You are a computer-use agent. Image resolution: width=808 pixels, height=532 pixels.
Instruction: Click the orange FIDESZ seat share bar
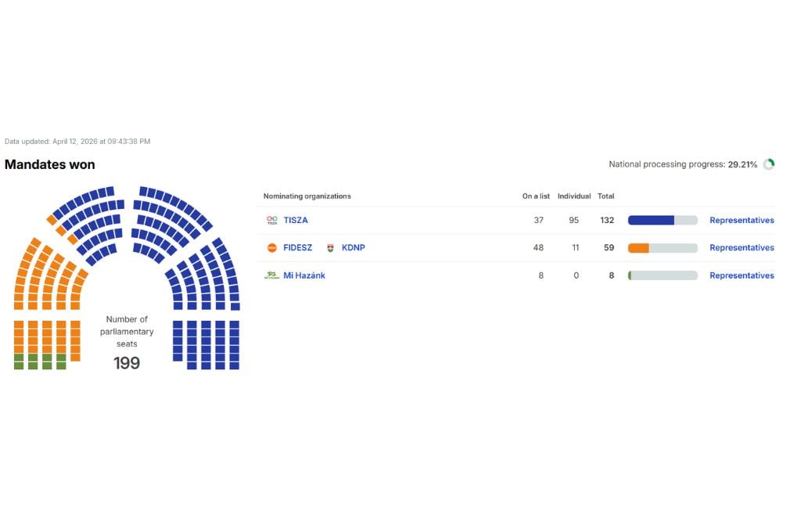639,248
